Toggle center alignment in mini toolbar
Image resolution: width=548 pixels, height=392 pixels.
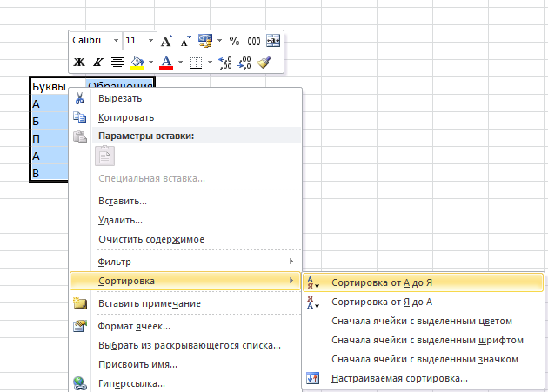click(x=117, y=63)
